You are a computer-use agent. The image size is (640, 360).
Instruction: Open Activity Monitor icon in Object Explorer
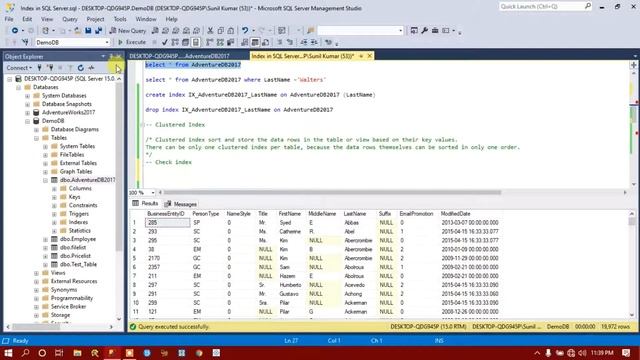coord(91,68)
